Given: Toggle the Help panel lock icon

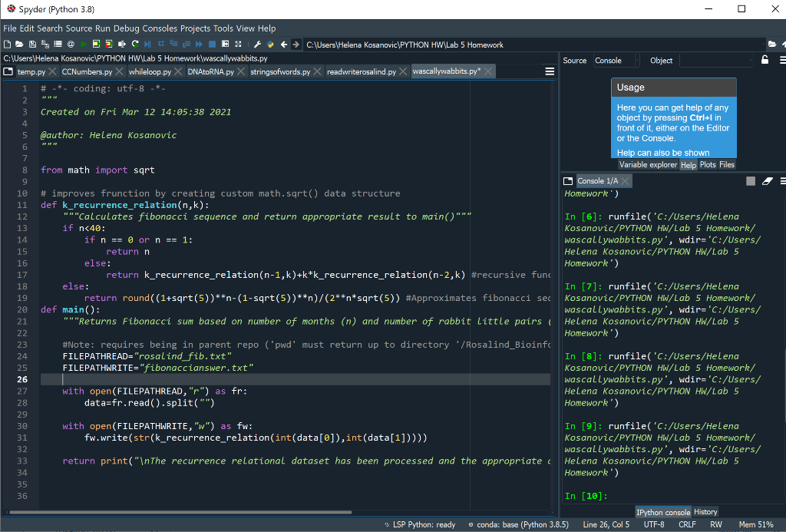Looking at the screenshot, I should pos(765,60).
